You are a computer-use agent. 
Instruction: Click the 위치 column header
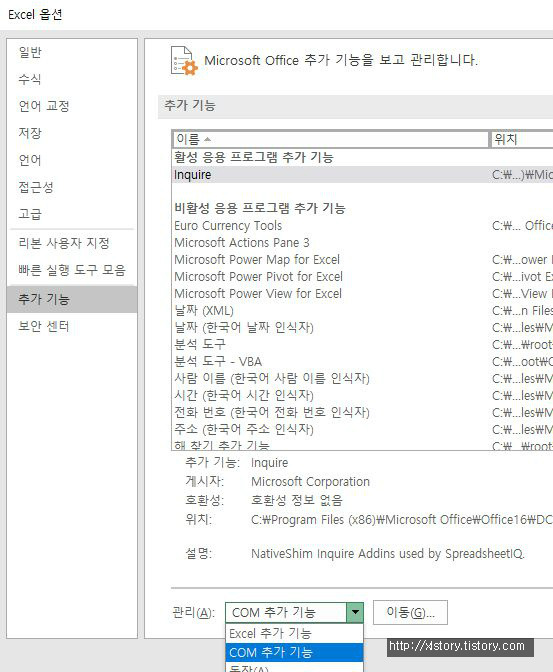[x=522, y=139]
